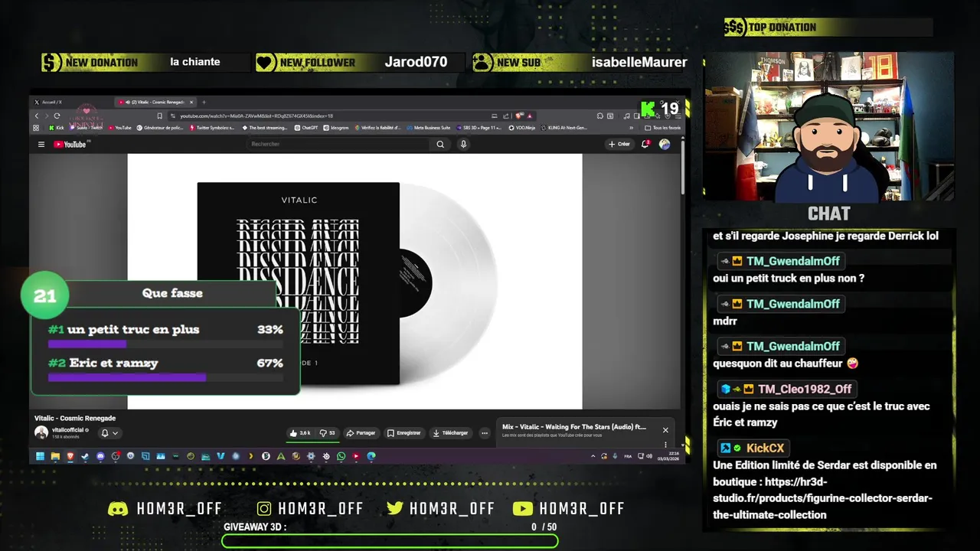980x551 pixels.
Task: Open Brave browser from the taskbar
Action: click(70, 456)
